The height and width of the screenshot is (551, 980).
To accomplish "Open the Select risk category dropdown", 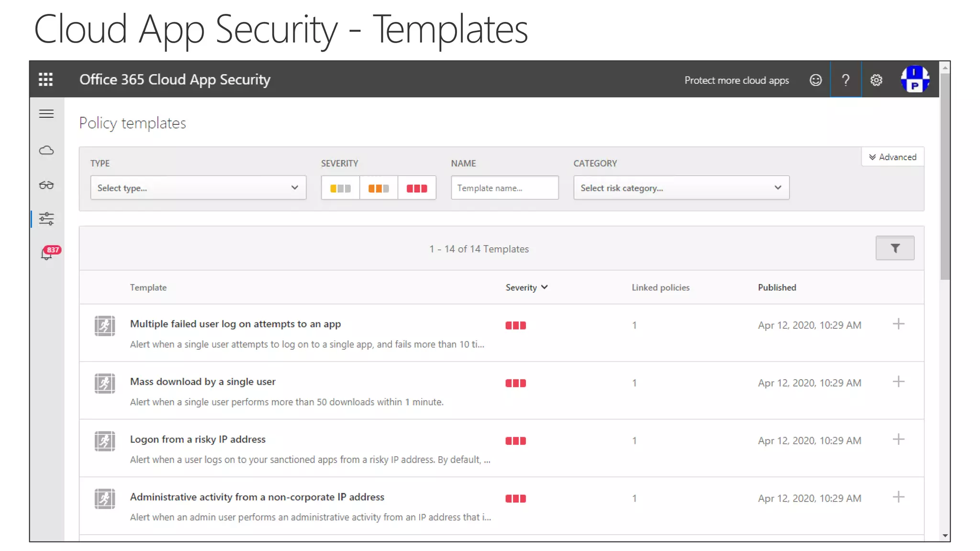I will coord(681,188).
